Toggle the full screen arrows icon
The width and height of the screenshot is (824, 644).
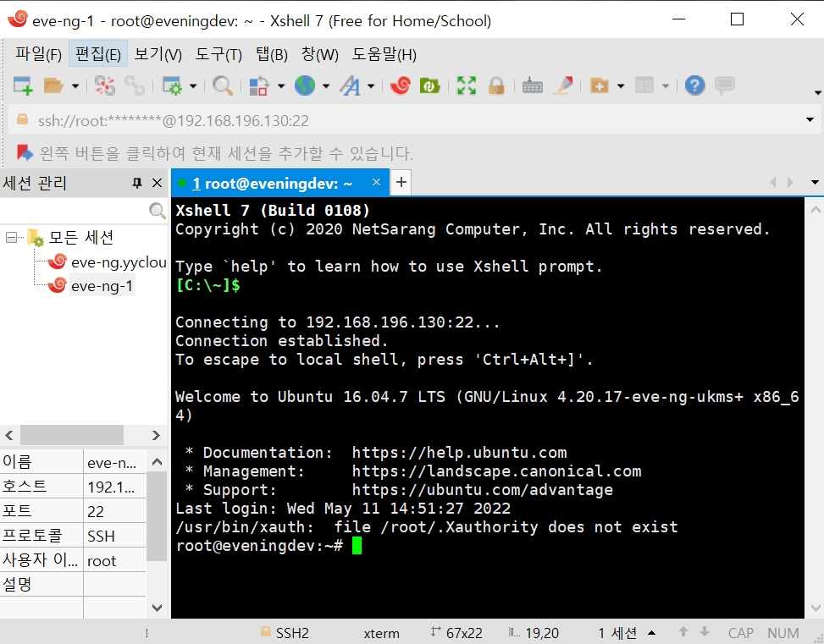point(467,85)
